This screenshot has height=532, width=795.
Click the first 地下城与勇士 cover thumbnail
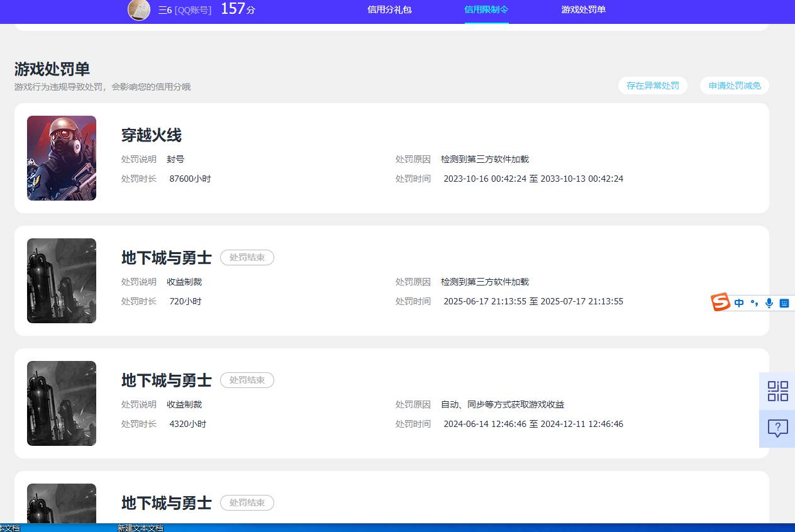click(x=61, y=280)
